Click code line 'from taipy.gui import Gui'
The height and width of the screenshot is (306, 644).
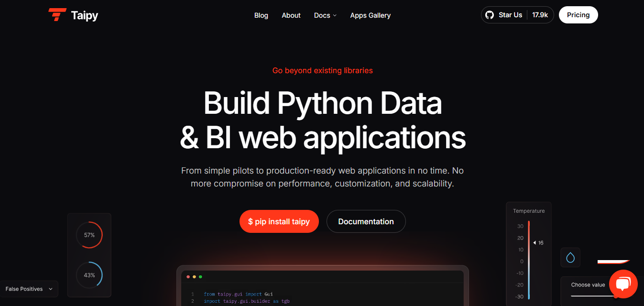pyautogui.click(x=238, y=294)
